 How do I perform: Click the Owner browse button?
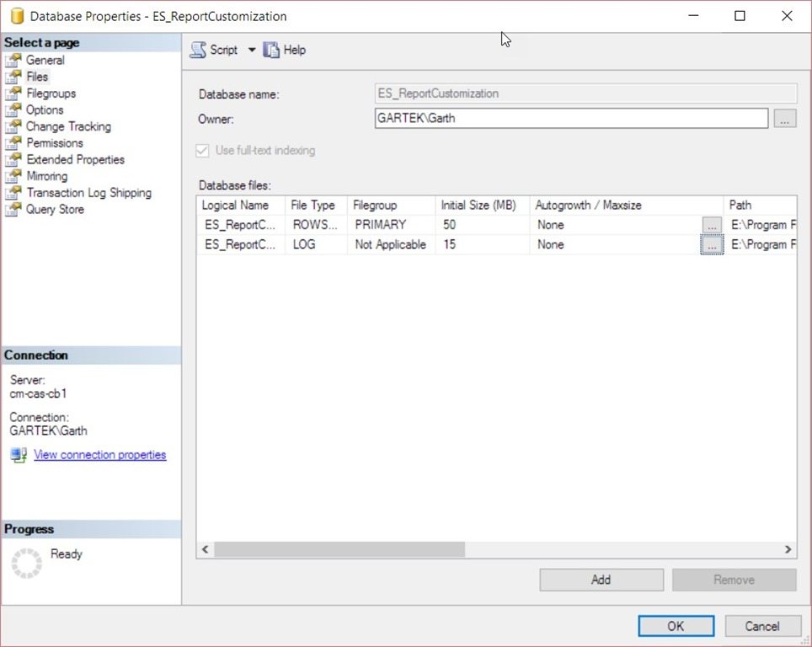pyautogui.click(x=784, y=118)
